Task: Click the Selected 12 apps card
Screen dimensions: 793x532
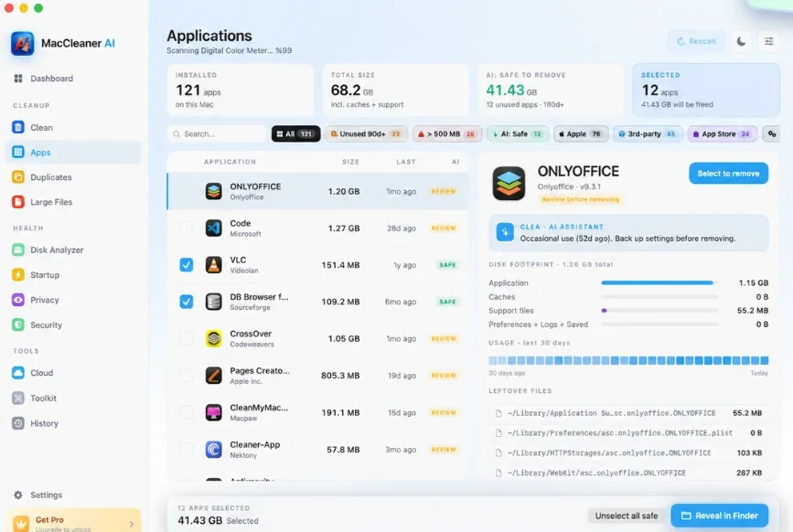Action: click(706, 90)
